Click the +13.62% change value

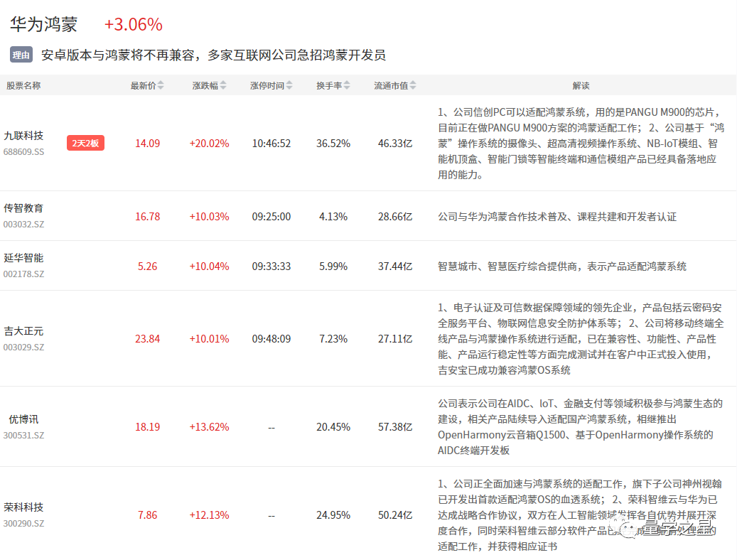click(209, 427)
